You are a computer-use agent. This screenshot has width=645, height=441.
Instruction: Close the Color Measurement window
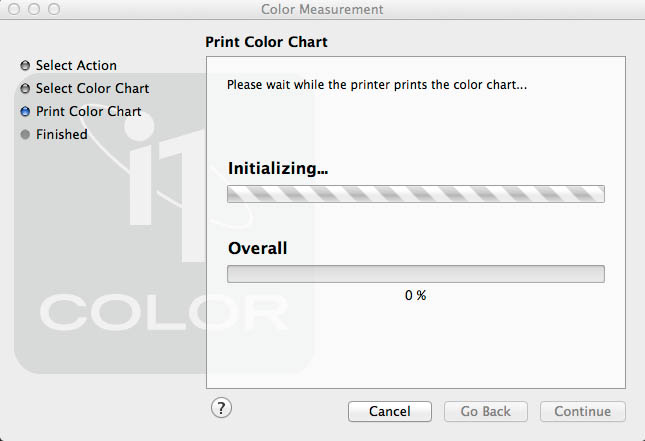(x=15, y=9)
